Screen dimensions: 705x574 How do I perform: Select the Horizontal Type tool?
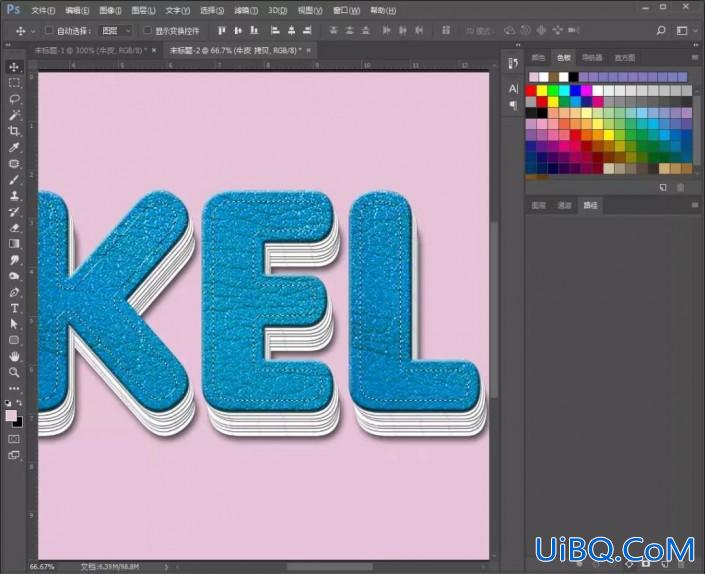coord(14,308)
